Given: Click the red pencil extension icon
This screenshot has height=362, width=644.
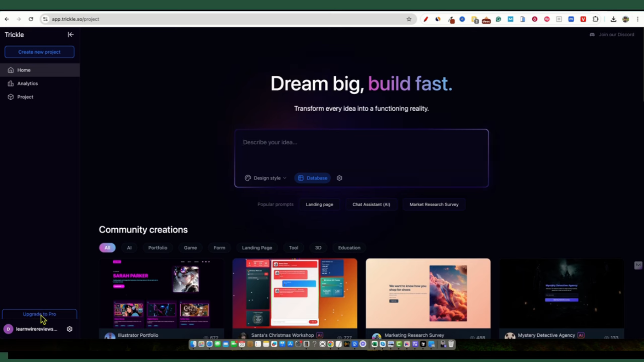Looking at the screenshot, I should 426,19.
